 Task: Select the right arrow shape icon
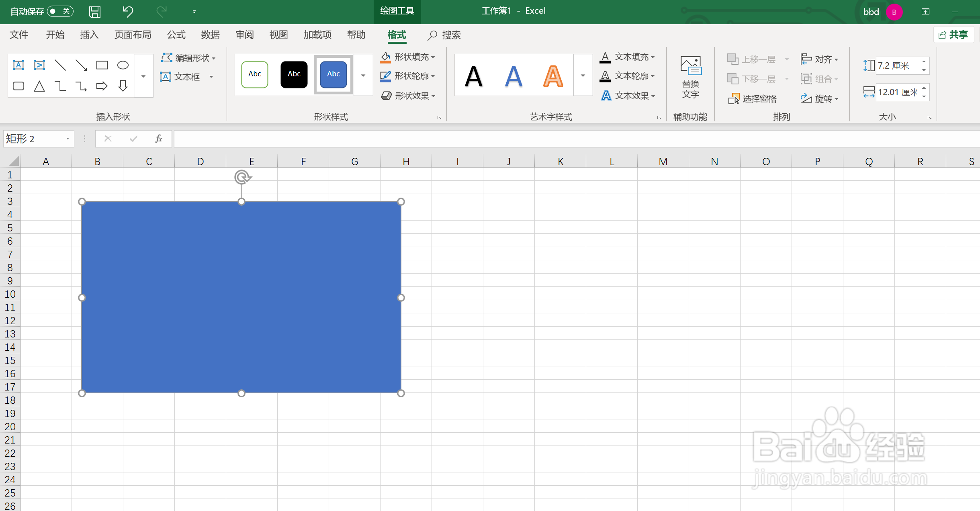click(x=102, y=86)
